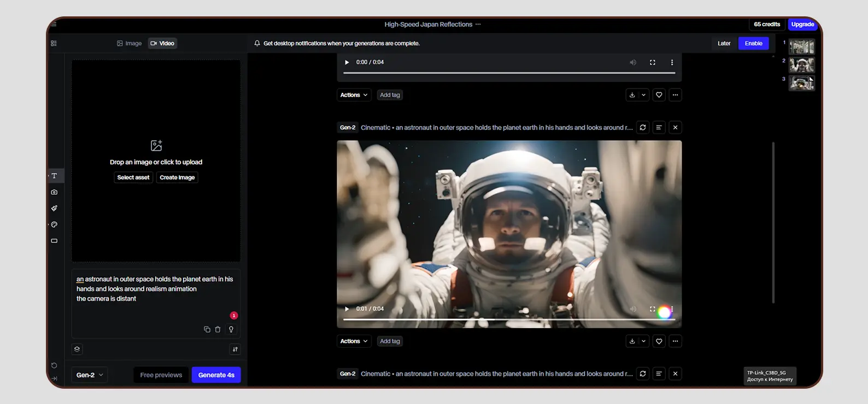The height and width of the screenshot is (404, 868).
Task: Show prompt details icon above astronaut video
Action: click(x=659, y=127)
